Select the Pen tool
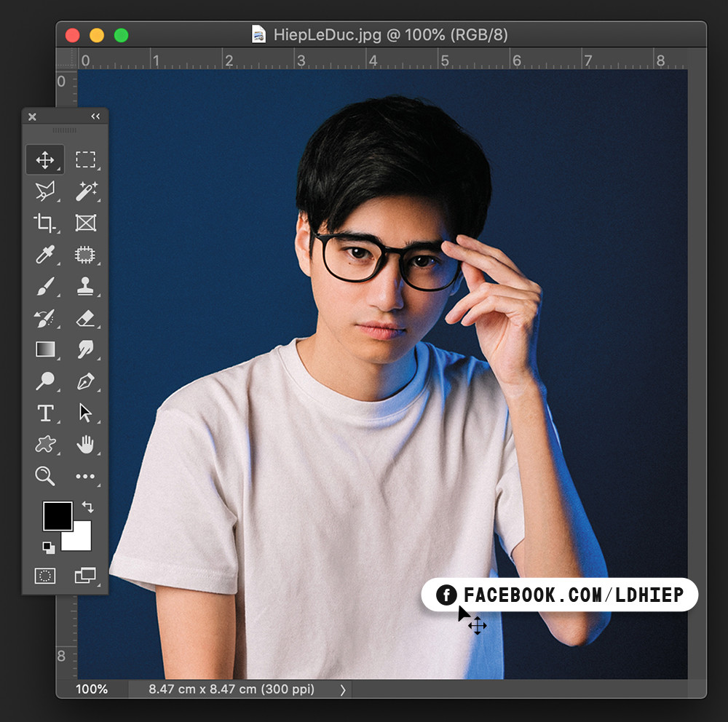728x722 pixels. click(x=85, y=381)
